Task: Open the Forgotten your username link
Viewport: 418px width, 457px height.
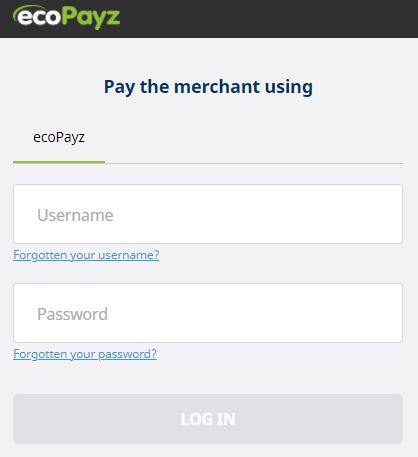Action: [x=86, y=255]
